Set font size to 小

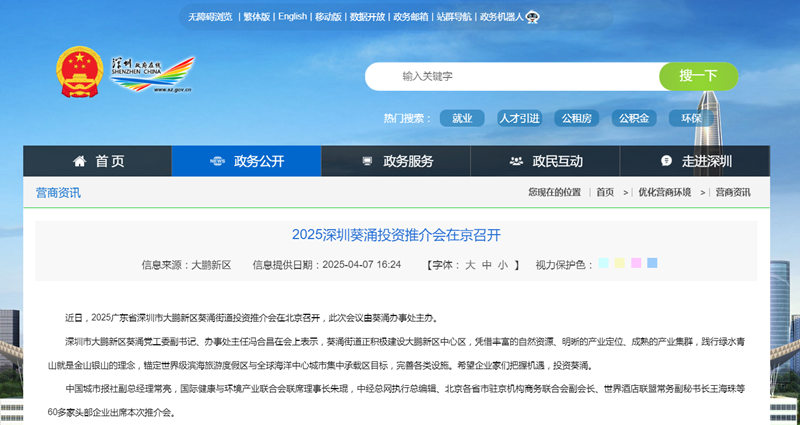[x=503, y=265]
